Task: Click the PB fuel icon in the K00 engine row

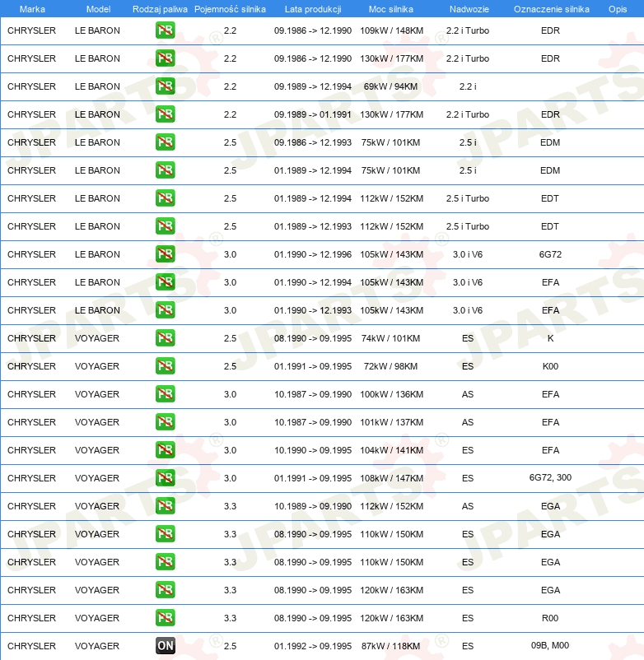Action: tap(166, 366)
